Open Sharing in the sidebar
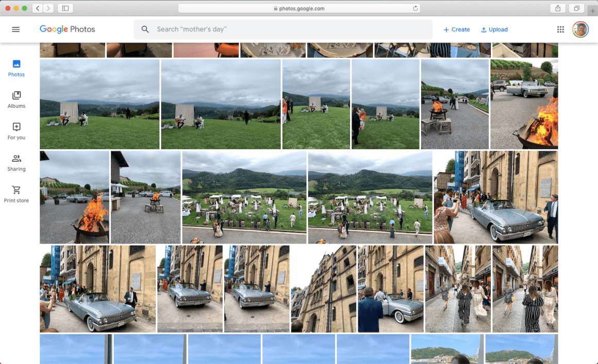 [x=16, y=163]
